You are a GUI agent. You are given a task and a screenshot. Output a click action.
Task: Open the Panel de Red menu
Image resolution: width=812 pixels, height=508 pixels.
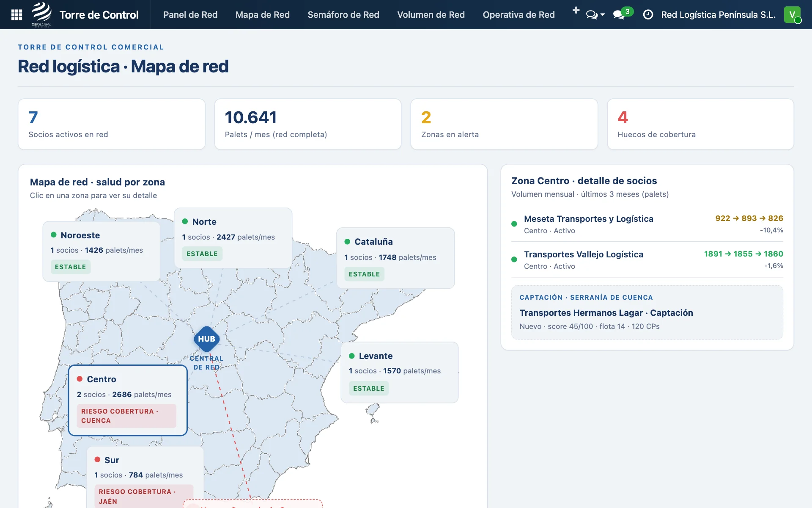pos(190,15)
